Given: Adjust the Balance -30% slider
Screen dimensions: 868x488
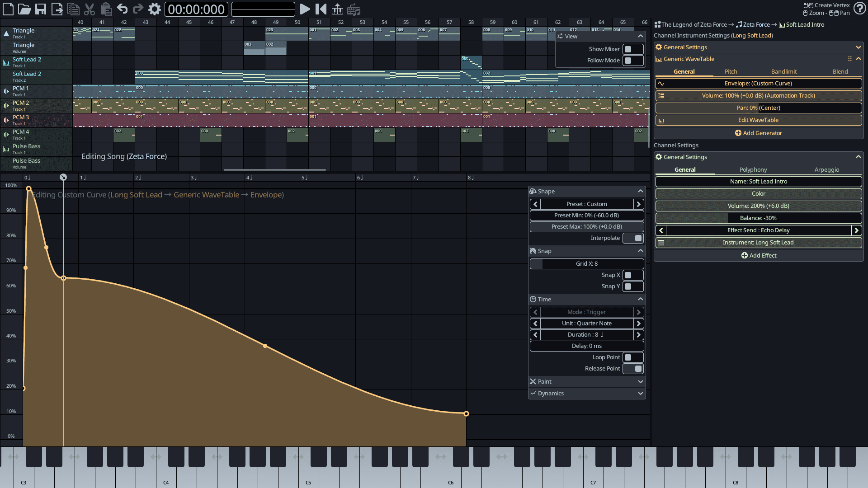Looking at the screenshot, I should click(x=758, y=218).
